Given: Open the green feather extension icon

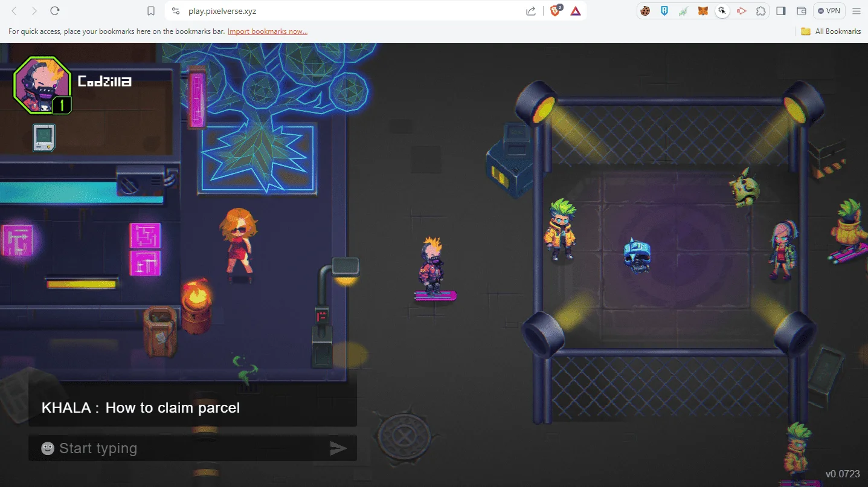Looking at the screenshot, I should click(684, 11).
